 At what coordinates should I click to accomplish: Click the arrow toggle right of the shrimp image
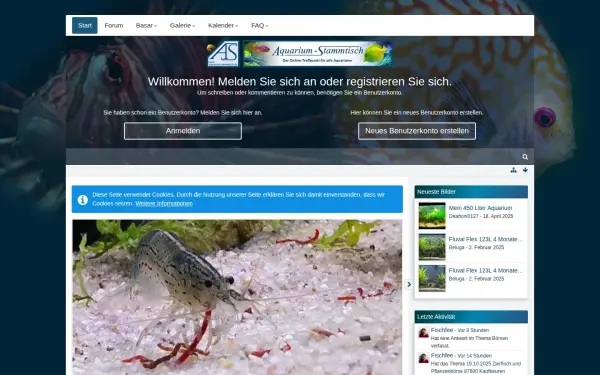409,284
